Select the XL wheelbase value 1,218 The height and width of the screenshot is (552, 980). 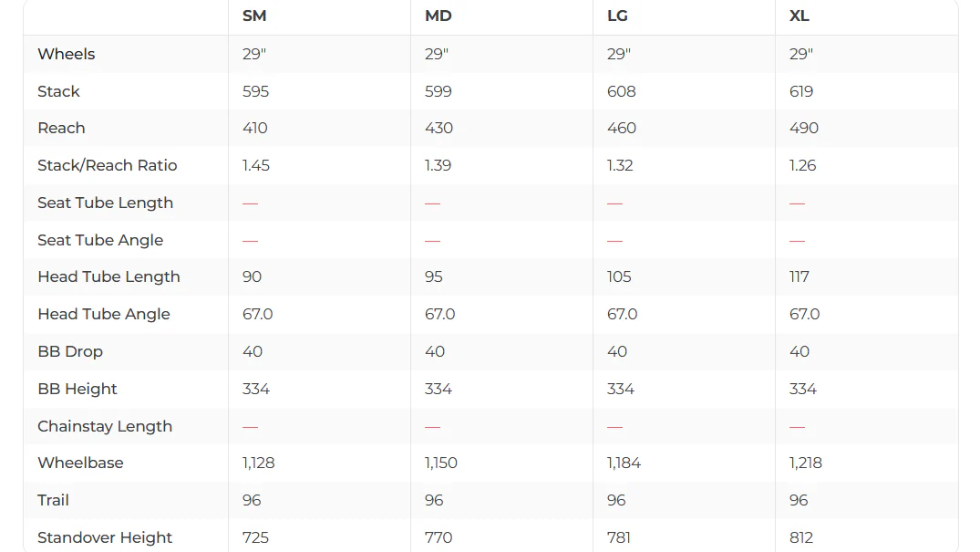806,463
